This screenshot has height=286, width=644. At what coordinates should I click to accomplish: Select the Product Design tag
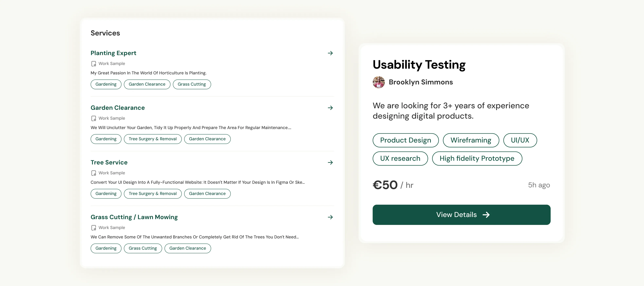point(405,140)
